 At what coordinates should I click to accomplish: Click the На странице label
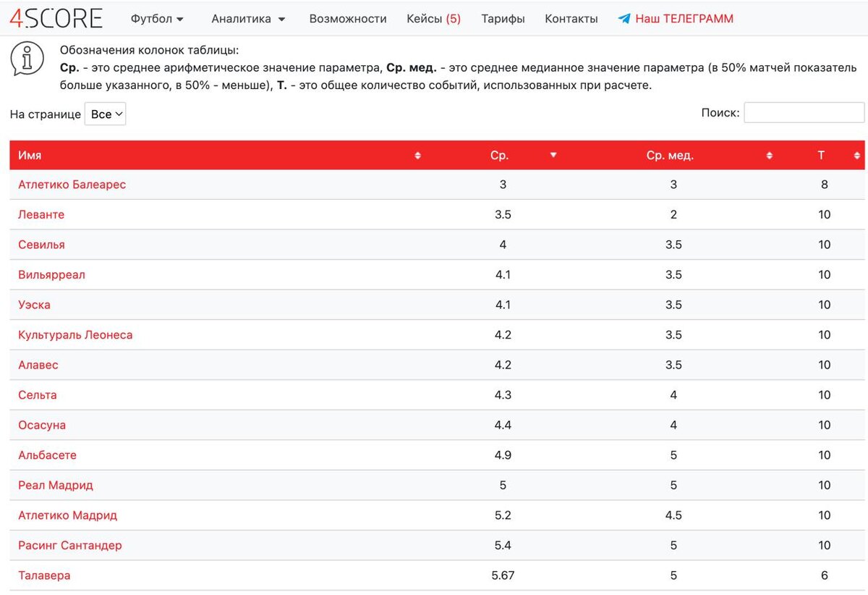pos(46,114)
